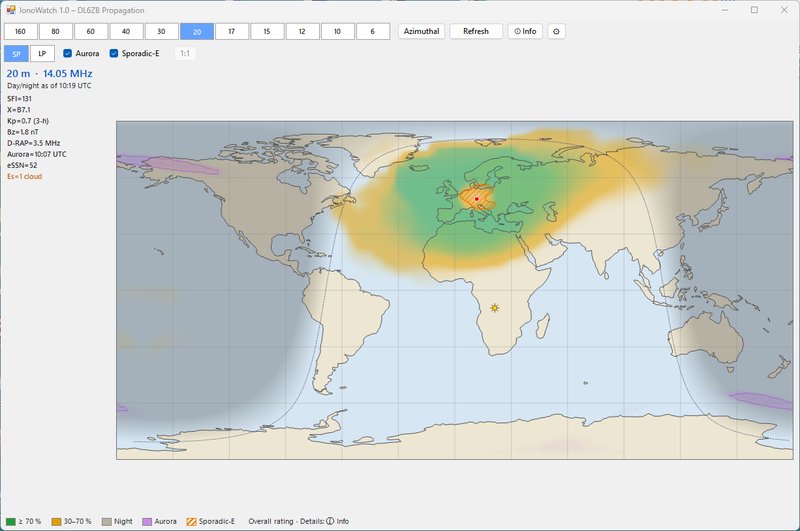Switch to the 60 m band

pos(91,31)
